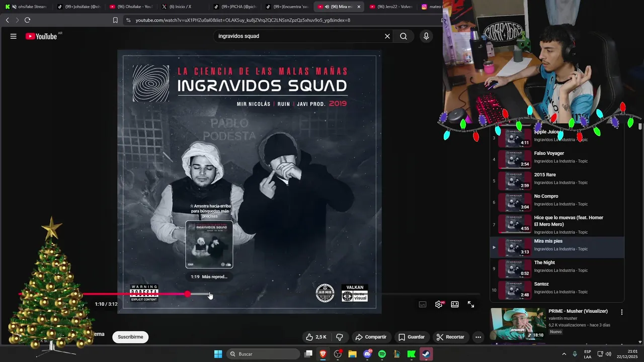Open Task View on the taskbar
The image size is (644, 362).
[x=308, y=354]
